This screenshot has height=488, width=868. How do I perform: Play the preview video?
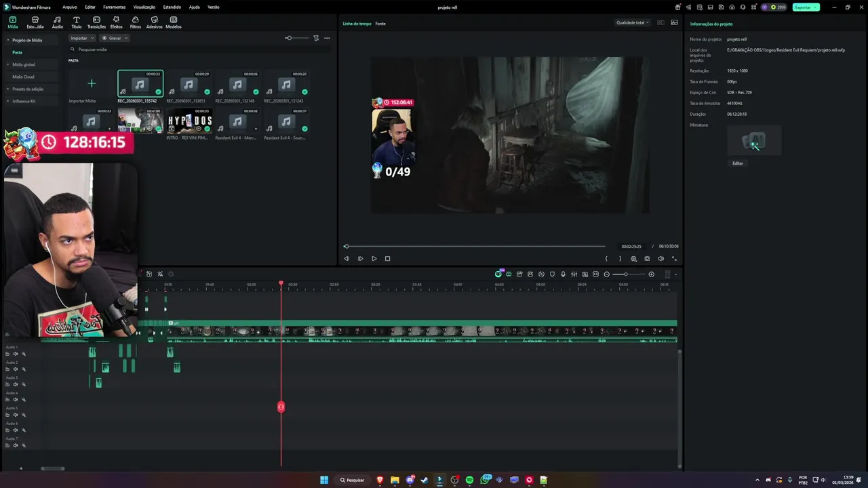(374, 258)
